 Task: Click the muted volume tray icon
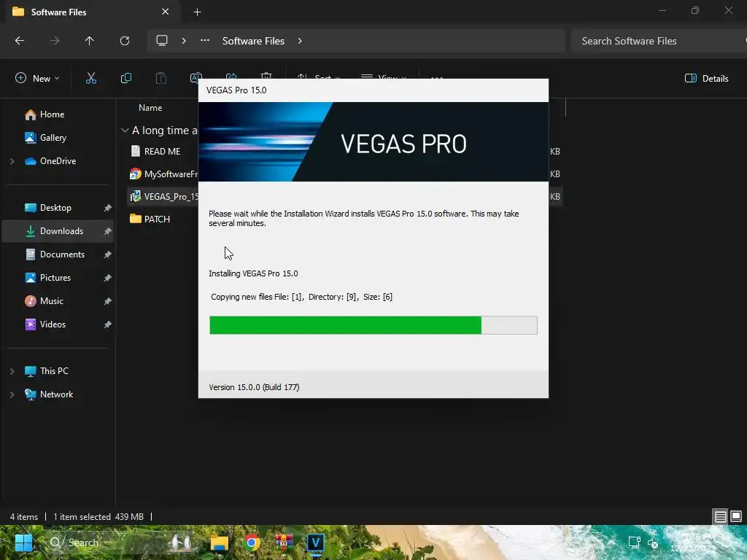(x=653, y=542)
